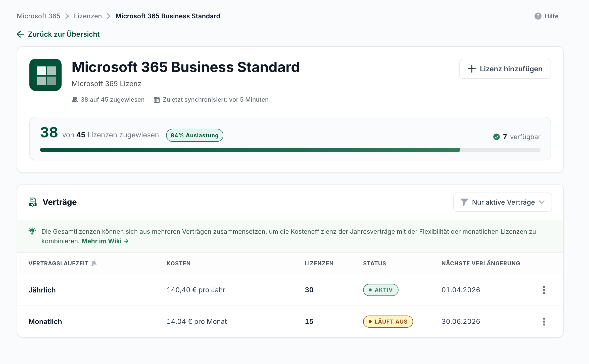Click the Hilfe question mark icon
This screenshot has height=364, width=589.
coord(538,16)
